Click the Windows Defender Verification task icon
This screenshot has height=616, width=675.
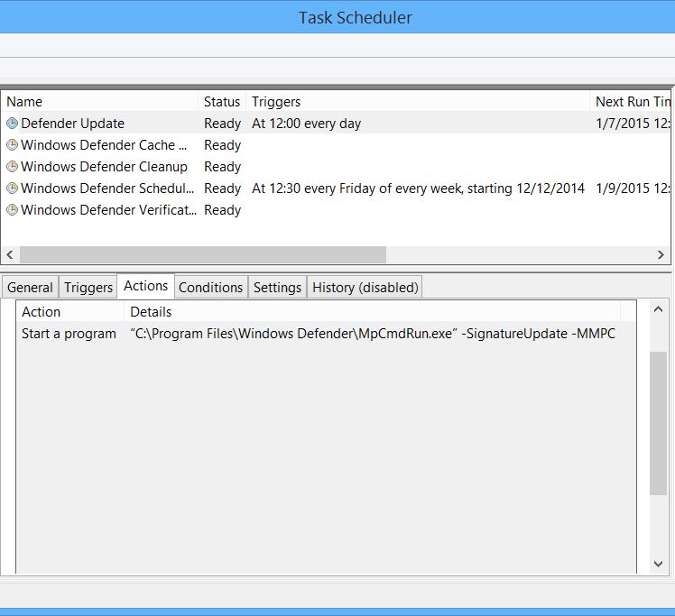(12, 210)
